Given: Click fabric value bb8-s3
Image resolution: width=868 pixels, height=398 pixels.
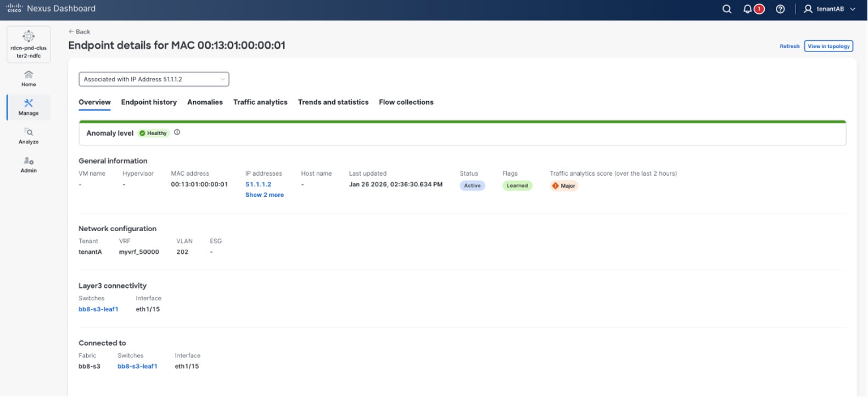Looking at the screenshot, I should point(89,366).
